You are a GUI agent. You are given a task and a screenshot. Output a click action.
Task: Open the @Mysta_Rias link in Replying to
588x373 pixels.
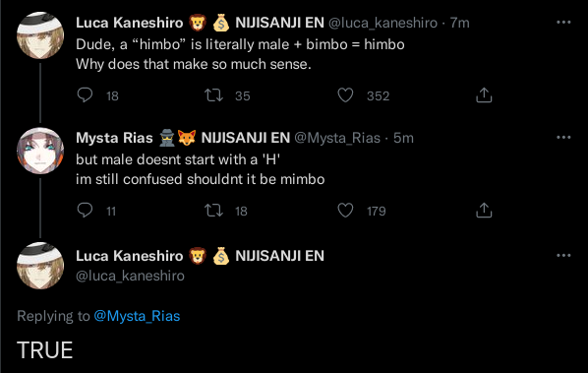point(137,316)
